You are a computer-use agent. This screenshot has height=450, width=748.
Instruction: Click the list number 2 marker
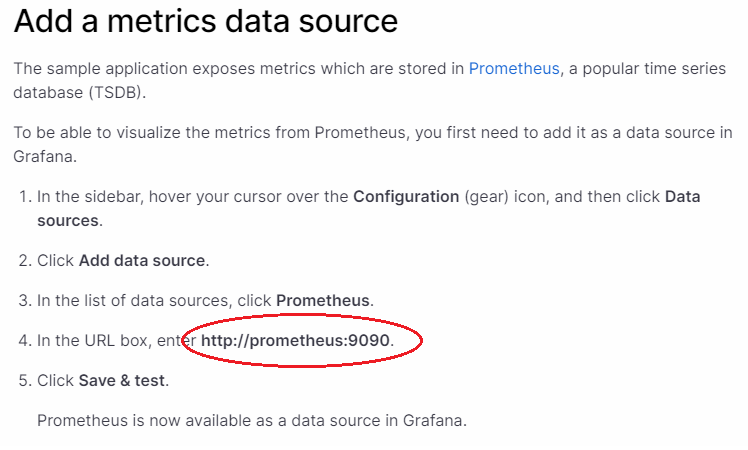coord(25,261)
